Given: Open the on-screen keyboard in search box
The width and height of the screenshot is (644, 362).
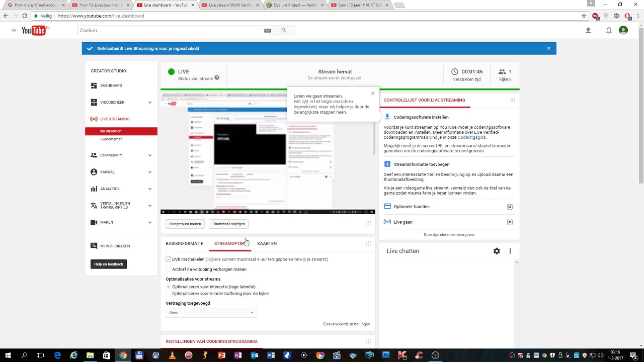Looking at the screenshot, I should click(x=267, y=31).
